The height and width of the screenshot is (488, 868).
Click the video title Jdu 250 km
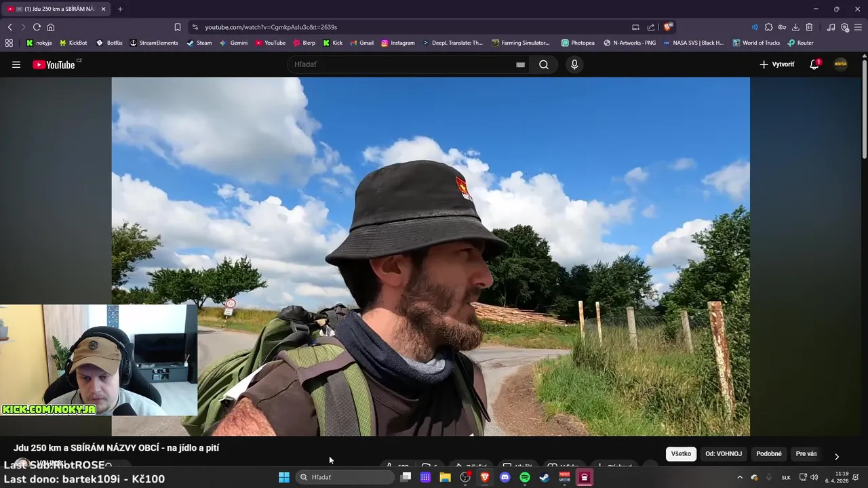point(116,448)
